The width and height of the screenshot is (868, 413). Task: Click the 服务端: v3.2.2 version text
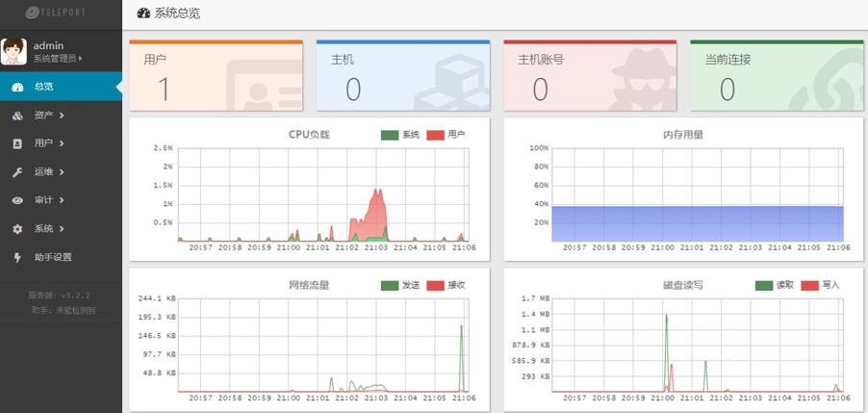pos(60,296)
